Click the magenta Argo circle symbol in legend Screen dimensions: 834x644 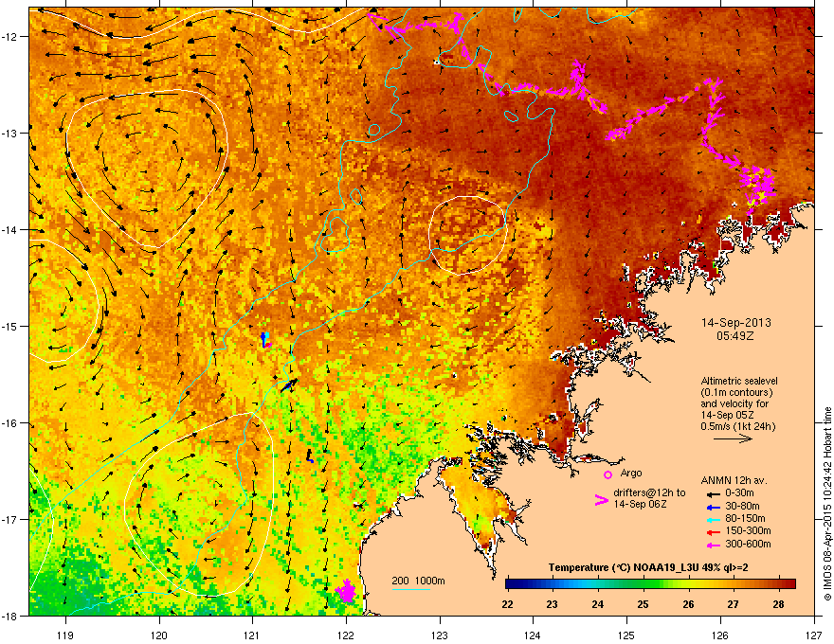[607, 474]
